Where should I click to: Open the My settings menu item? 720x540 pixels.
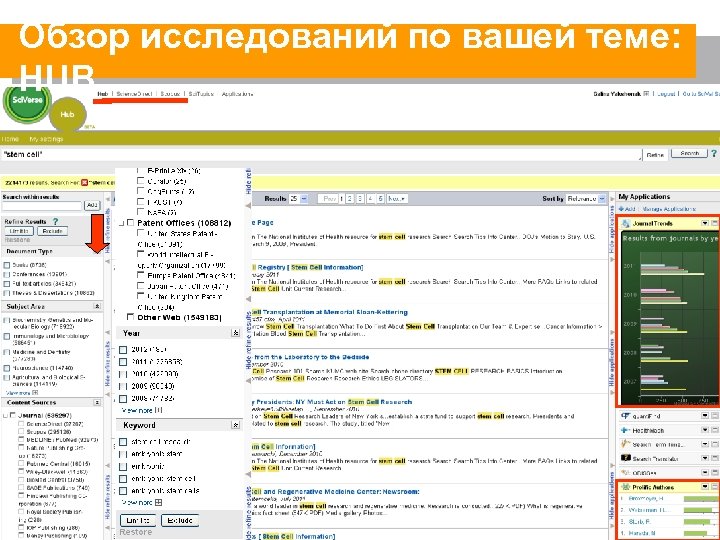pyautogui.click(x=46, y=139)
